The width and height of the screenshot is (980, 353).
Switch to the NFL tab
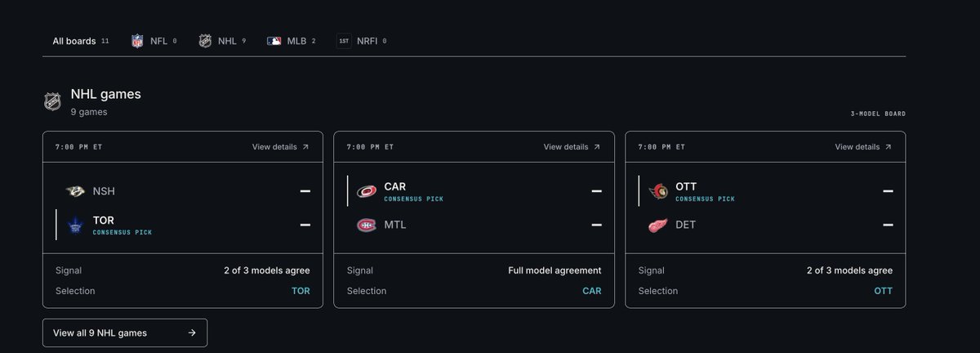[x=154, y=41]
